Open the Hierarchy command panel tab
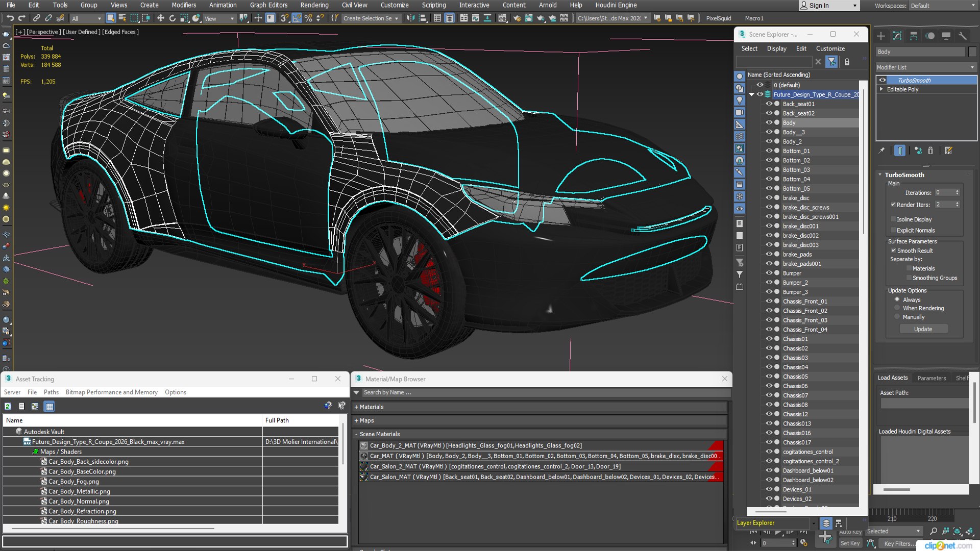 914,36
